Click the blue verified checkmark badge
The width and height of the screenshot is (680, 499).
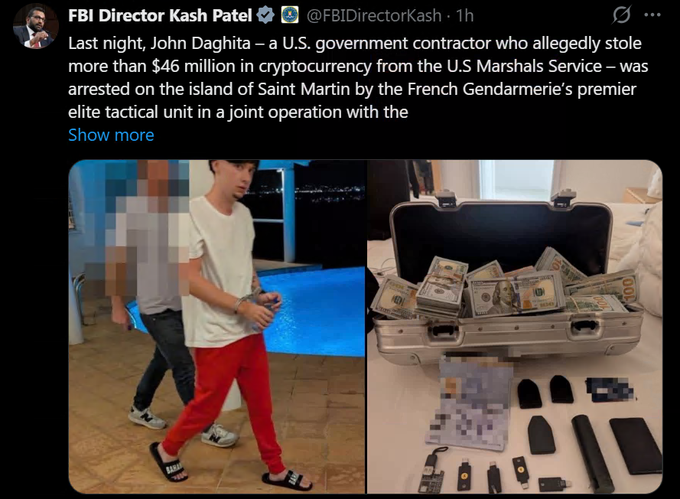point(265,16)
